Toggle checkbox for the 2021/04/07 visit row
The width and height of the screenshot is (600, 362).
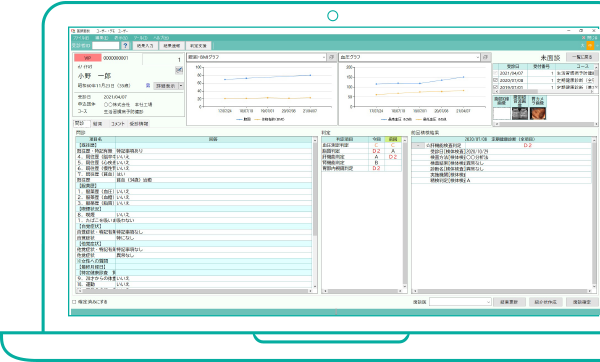[x=496, y=73]
